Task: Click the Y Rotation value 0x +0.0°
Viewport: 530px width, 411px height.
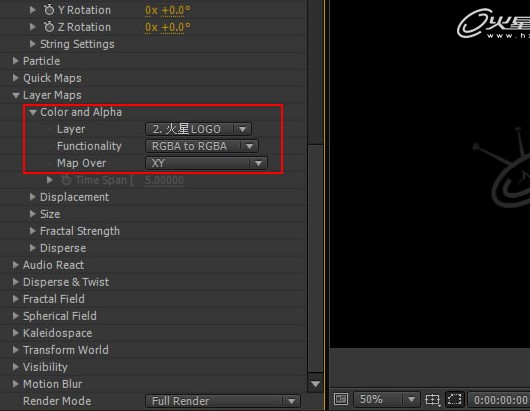Action: pyautogui.click(x=168, y=10)
